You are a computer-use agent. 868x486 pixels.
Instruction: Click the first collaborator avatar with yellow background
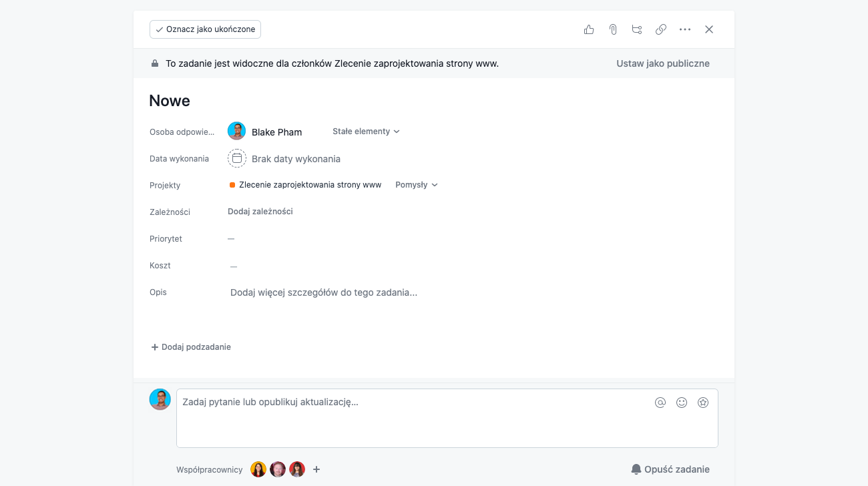(258, 469)
